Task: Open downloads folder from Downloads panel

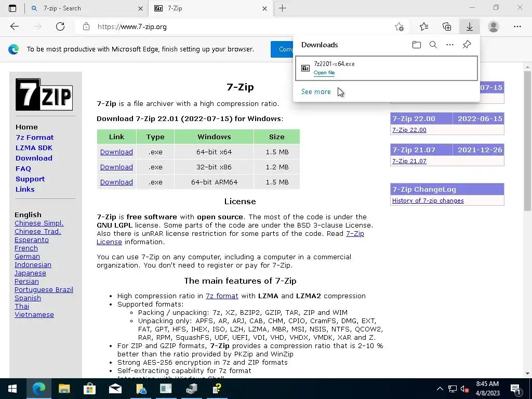Action: 417,45
